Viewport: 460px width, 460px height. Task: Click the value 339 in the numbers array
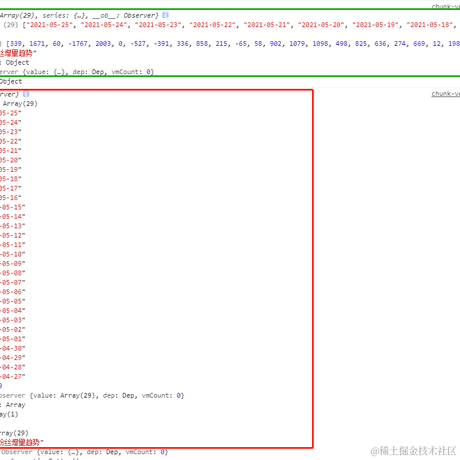pyautogui.click(x=16, y=44)
